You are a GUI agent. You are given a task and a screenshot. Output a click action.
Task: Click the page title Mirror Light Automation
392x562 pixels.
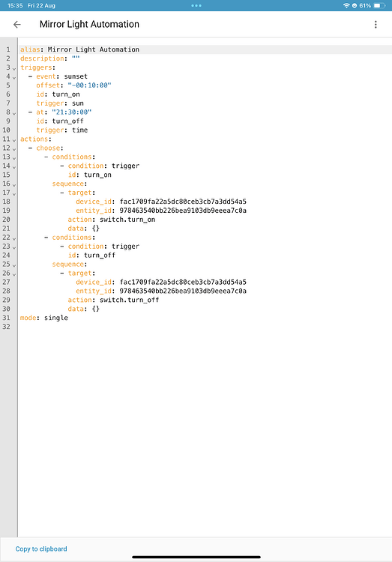click(89, 25)
